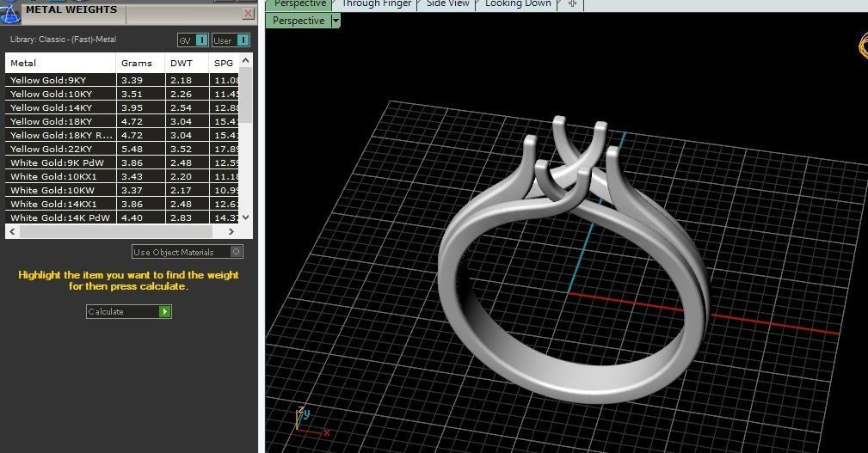Select the Yellow Gold:18KY row

pos(122,122)
